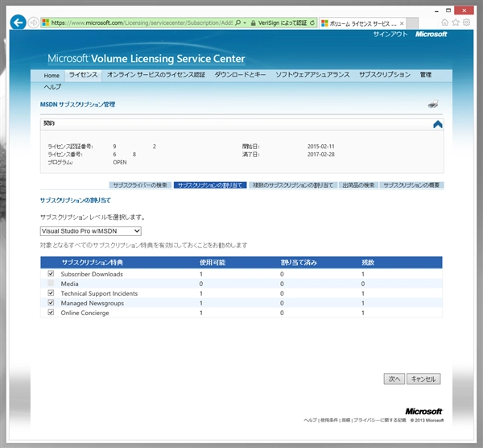Click the printer icon on MSDN page
This screenshot has height=448, width=483.
[433, 104]
